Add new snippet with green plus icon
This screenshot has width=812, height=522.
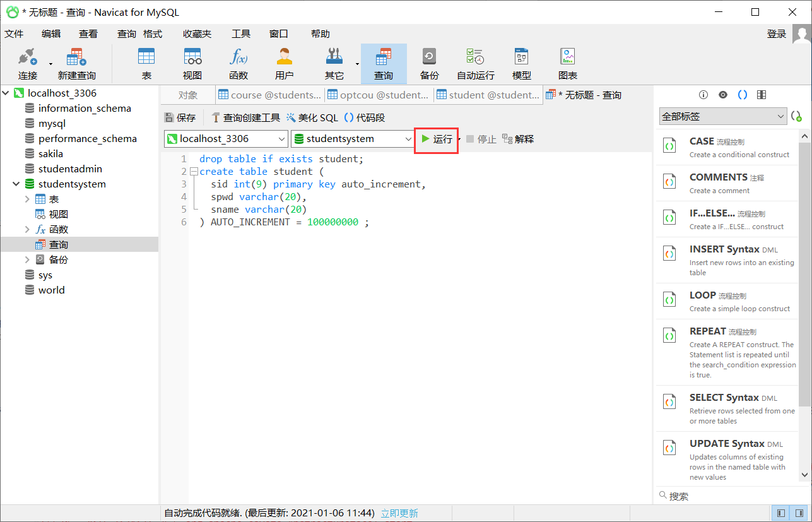796,116
